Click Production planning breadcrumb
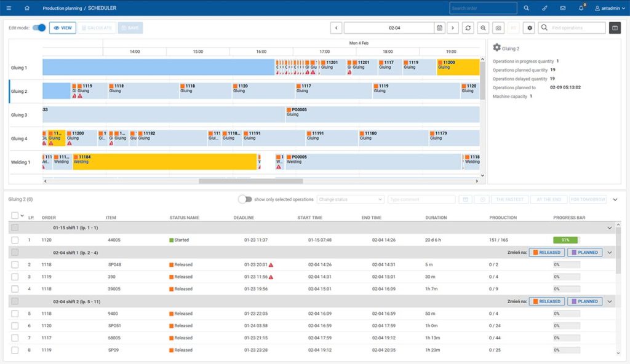Image resolution: width=630 pixels, height=364 pixels. click(x=62, y=8)
